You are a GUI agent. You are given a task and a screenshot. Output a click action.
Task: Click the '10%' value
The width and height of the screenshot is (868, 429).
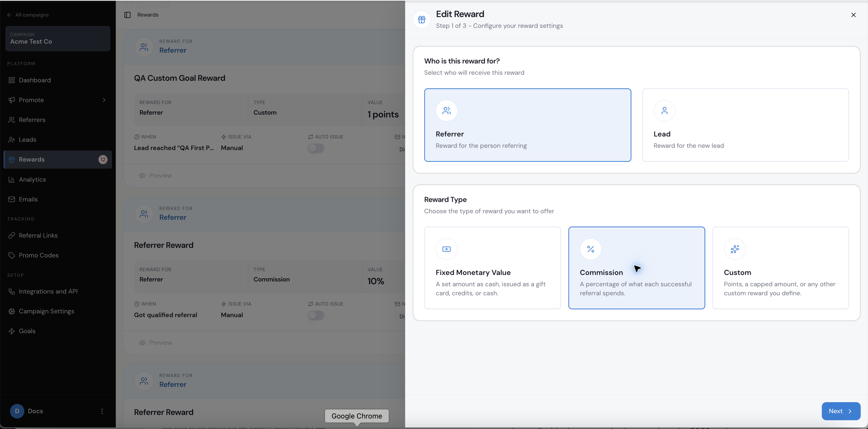[376, 281]
